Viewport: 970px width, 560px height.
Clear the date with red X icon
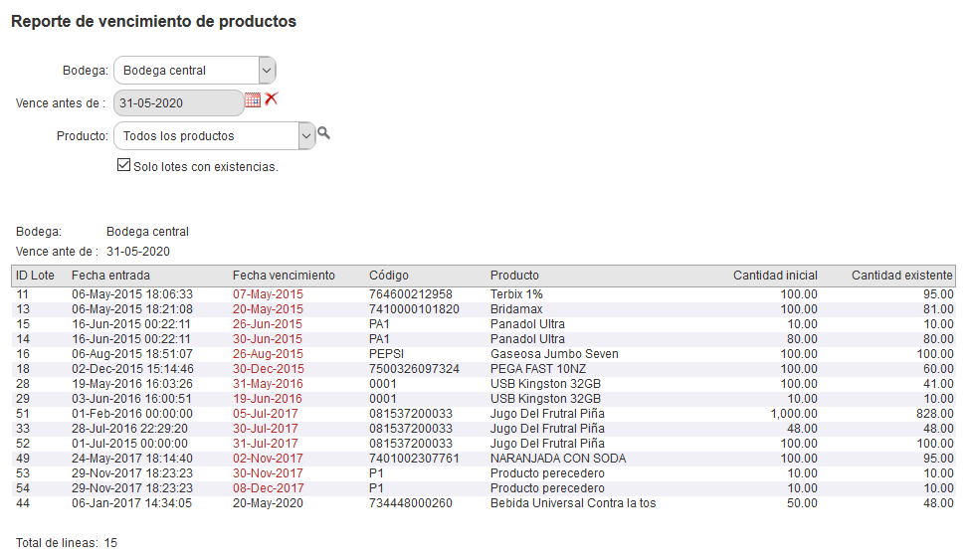click(271, 98)
